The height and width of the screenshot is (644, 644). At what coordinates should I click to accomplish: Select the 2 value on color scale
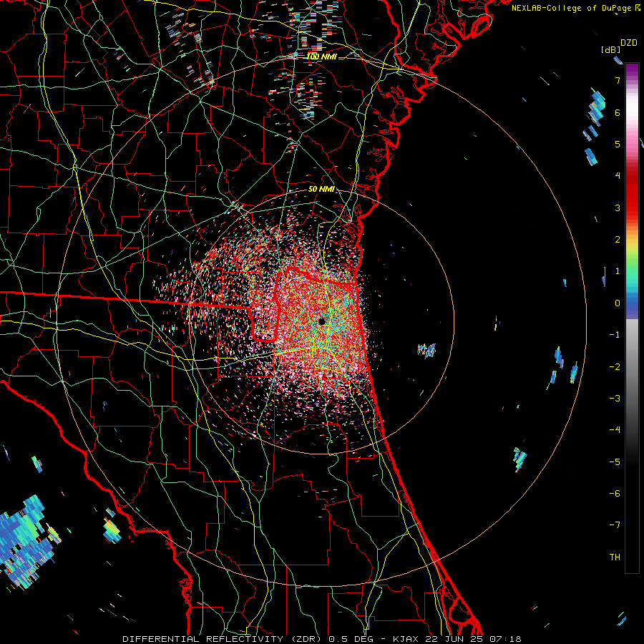[618, 240]
